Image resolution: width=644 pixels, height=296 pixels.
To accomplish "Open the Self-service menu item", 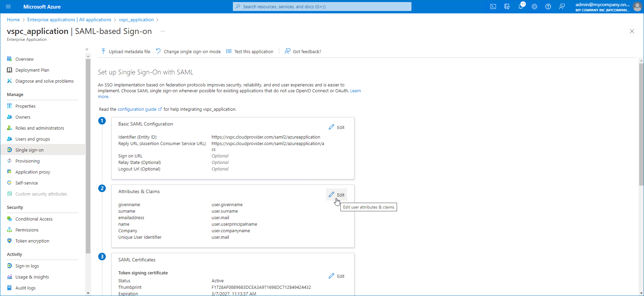I will click(43, 183).
